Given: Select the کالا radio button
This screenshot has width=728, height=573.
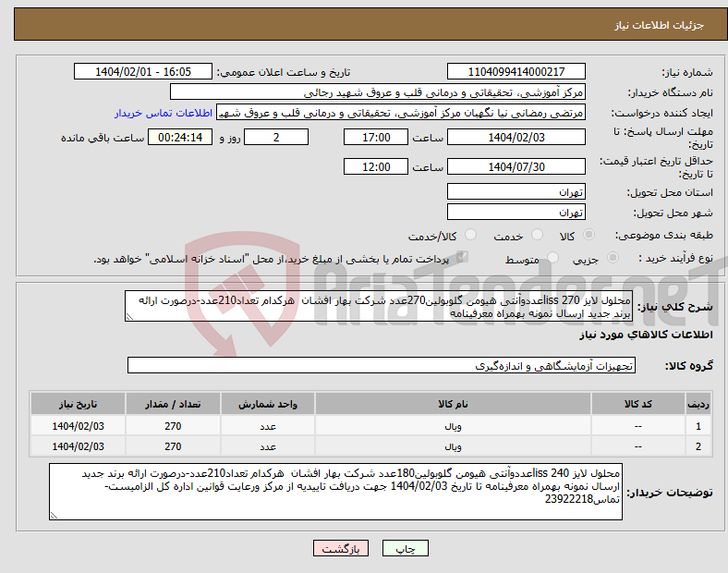Looking at the screenshot, I should 588,235.
